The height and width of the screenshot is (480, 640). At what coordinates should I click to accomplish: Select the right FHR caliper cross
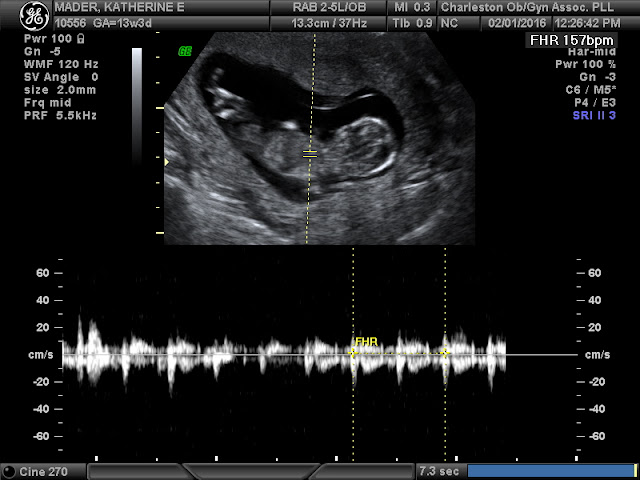445,353
